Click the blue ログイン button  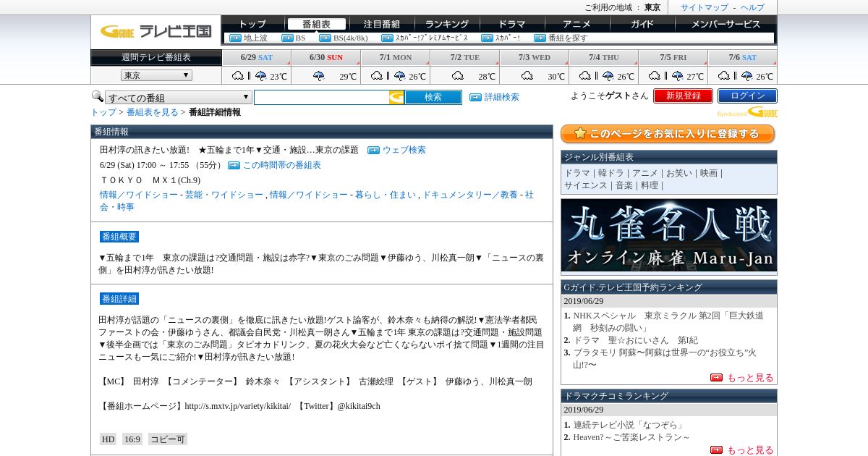(747, 96)
